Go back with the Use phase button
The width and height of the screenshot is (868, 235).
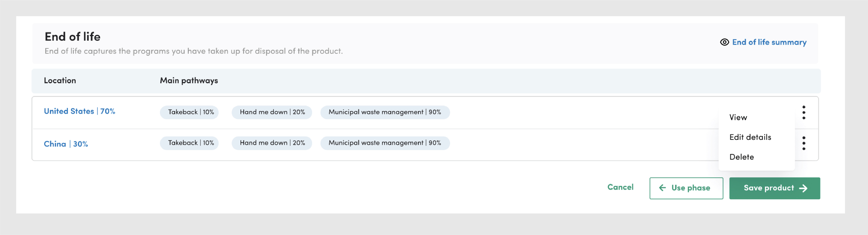click(686, 188)
